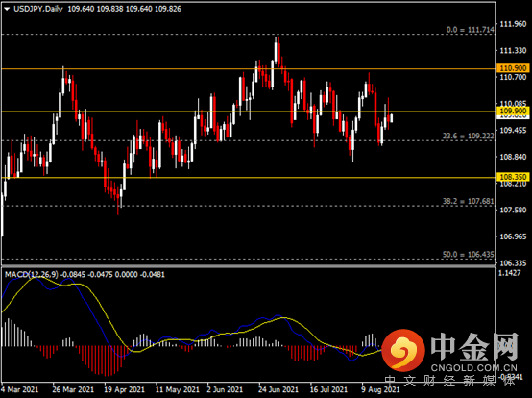Click the 109.455 price scale value
This screenshot has height=398, width=532.
(x=513, y=130)
